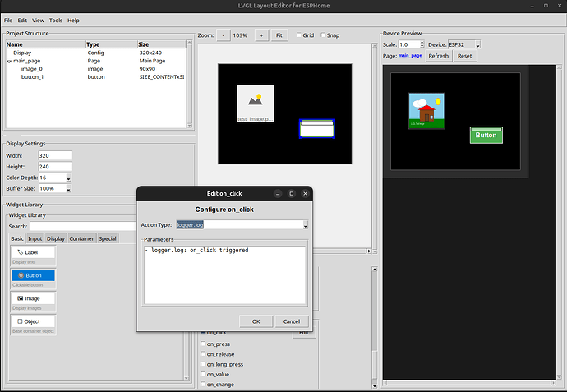Select the Label widget in the library

33,252
